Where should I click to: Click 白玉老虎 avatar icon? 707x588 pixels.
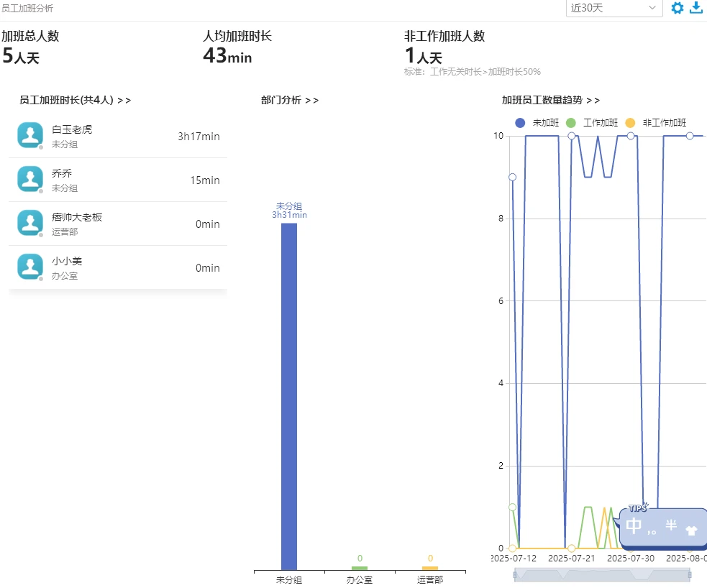30,135
